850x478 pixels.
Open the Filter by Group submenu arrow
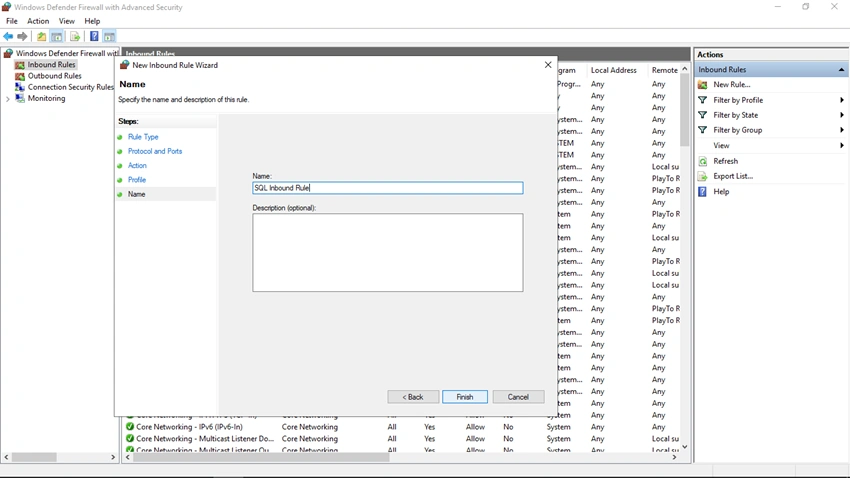click(x=841, y=130)
